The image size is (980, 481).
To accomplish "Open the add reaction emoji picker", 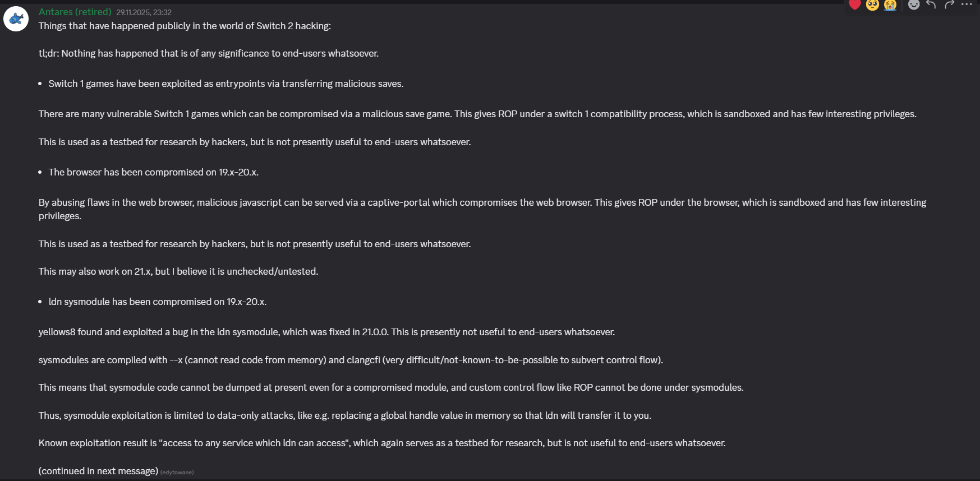I will pos(914,5).
